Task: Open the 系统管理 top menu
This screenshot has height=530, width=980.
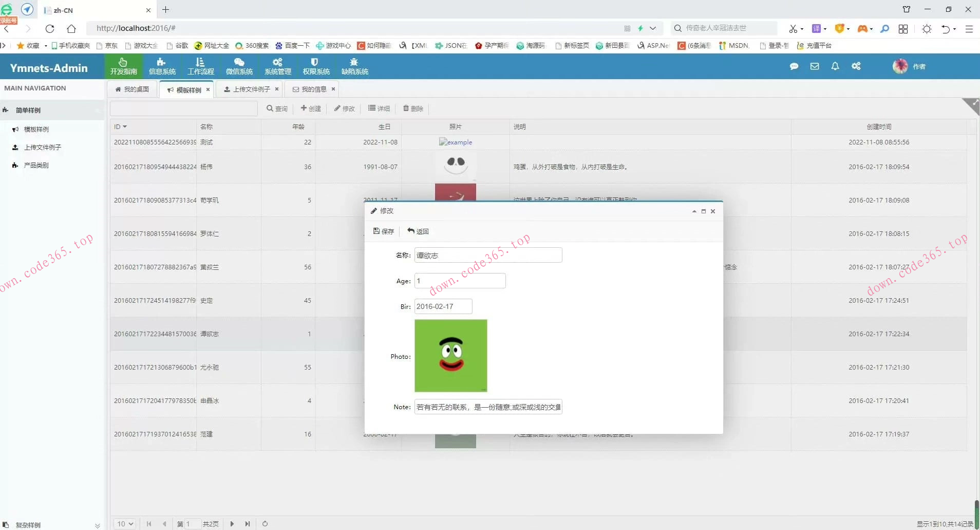Action: coord(277,67)
